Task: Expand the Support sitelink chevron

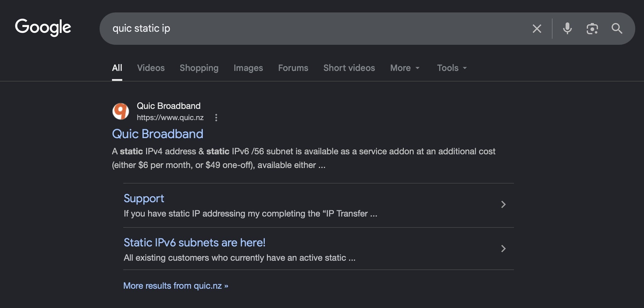Action: [x=503, y=204]
